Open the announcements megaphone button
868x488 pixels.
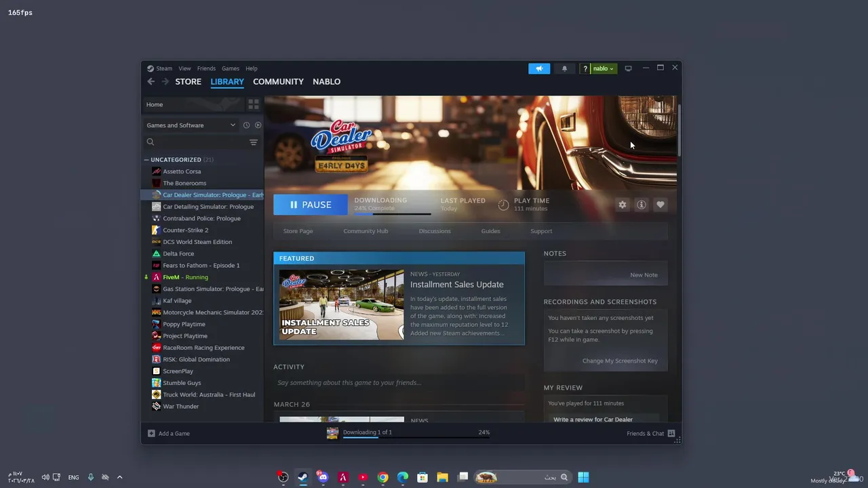coord(539,68)
